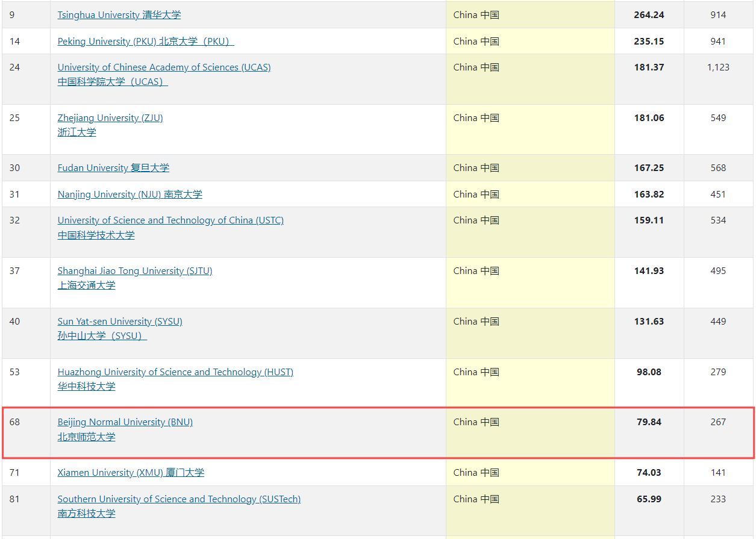Click the score cell 181.37
This screenshot has width=756, height=539.
649,67
